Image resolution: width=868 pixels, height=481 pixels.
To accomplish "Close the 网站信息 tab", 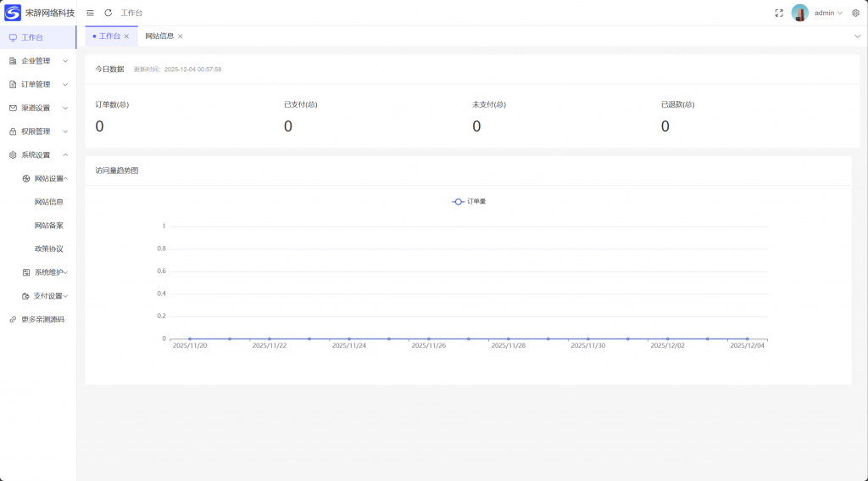I will [180, 36].
